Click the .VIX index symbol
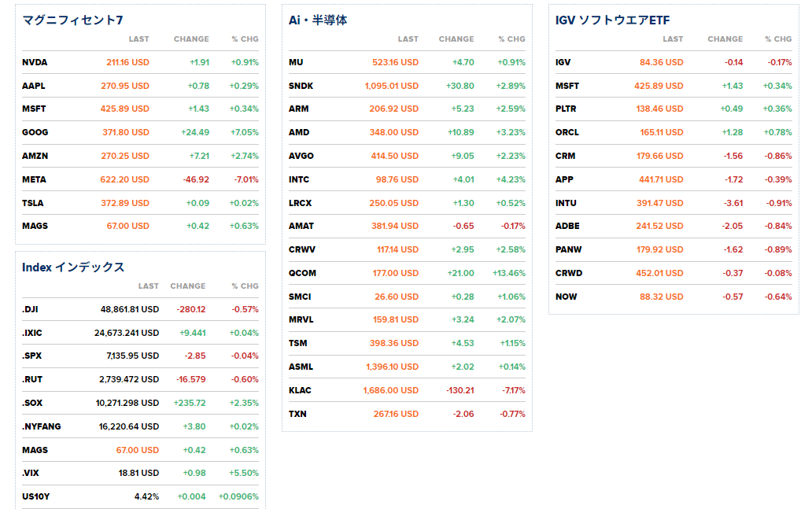Image resolution: width=812 pixels, height=509 pixels. pos(31,474)
